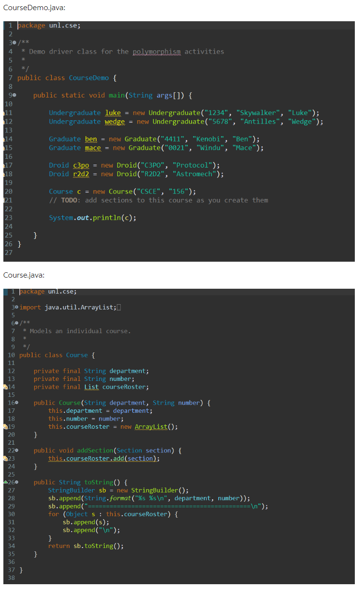Collapse the toString method fold in Course.java

(16, 482)
